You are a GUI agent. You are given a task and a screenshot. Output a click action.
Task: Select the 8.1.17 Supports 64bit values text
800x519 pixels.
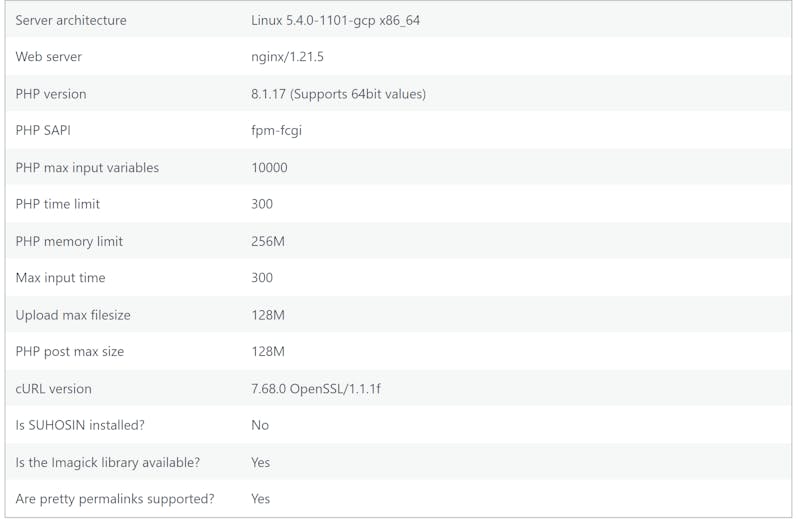tap(338, 94)
